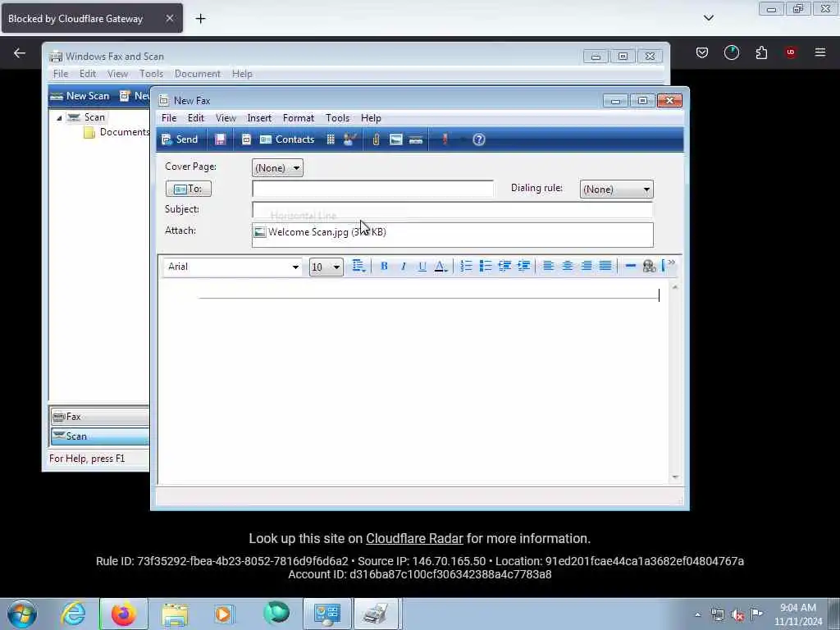This screenshot has width=840, height=630.
Task: Launch Internet Explorer from the taskbar
Action: (73, 614)
